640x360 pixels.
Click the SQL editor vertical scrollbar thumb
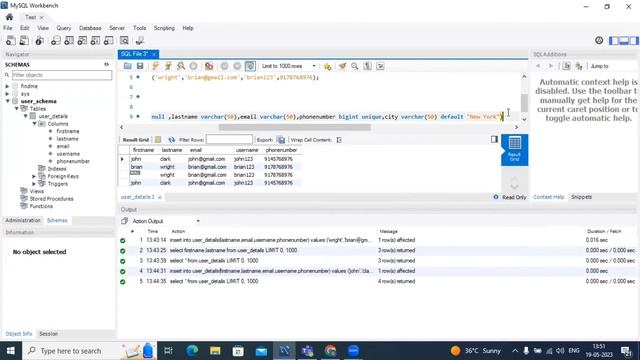524,103
